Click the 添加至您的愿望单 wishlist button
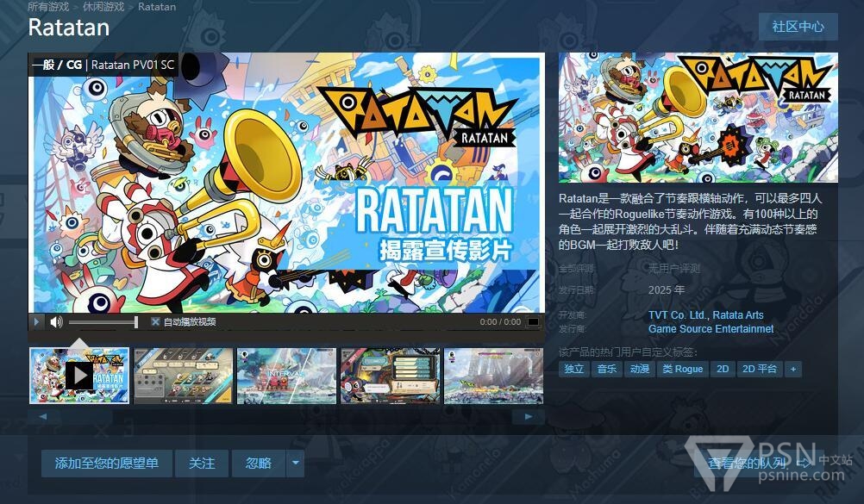 [x=107, y=464]
